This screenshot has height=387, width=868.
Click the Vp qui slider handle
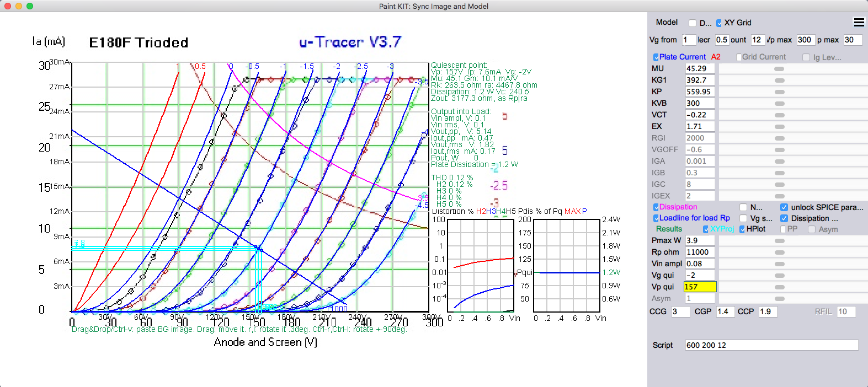779,287
